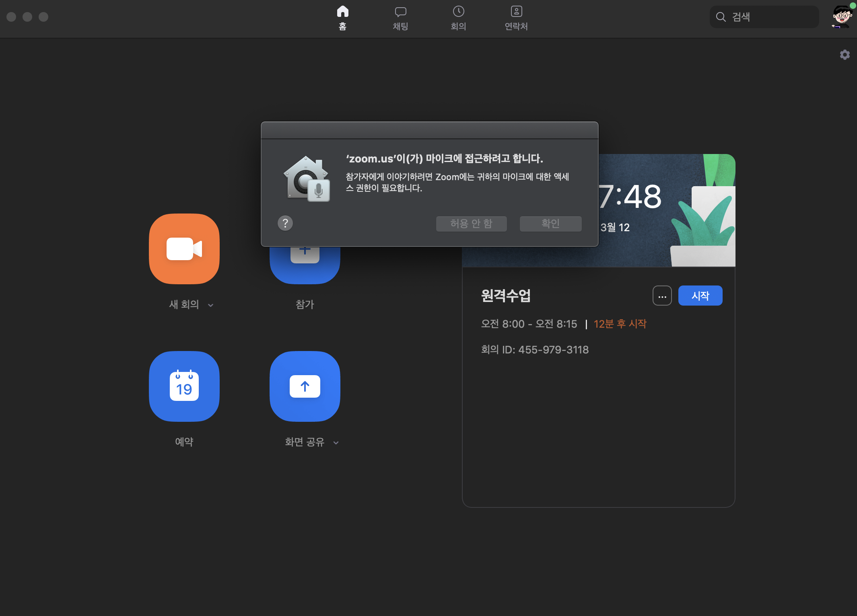Go to the 홈 tab

[x=342, y=18]
